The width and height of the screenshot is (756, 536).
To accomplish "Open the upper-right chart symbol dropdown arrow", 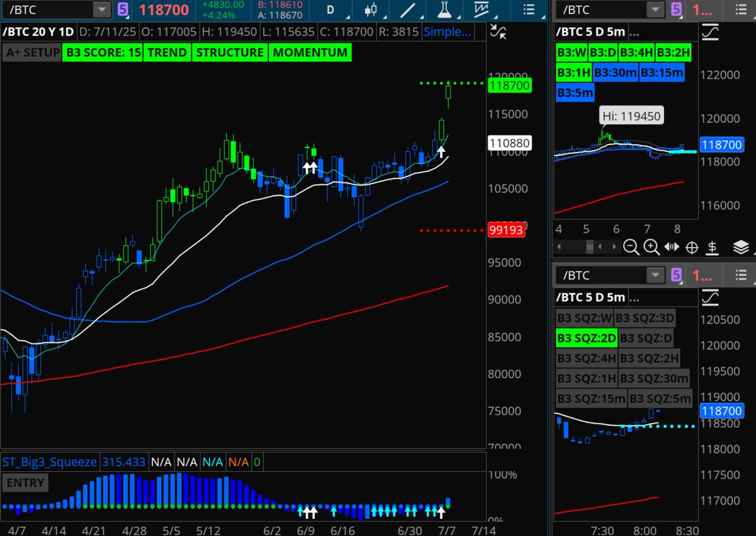I will tap(656, 9).
